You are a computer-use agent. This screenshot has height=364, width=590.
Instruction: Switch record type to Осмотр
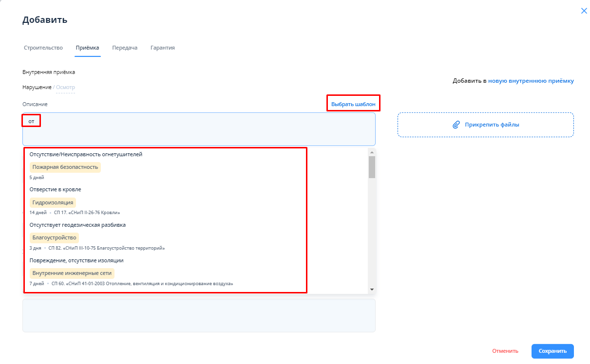(65, 87)
